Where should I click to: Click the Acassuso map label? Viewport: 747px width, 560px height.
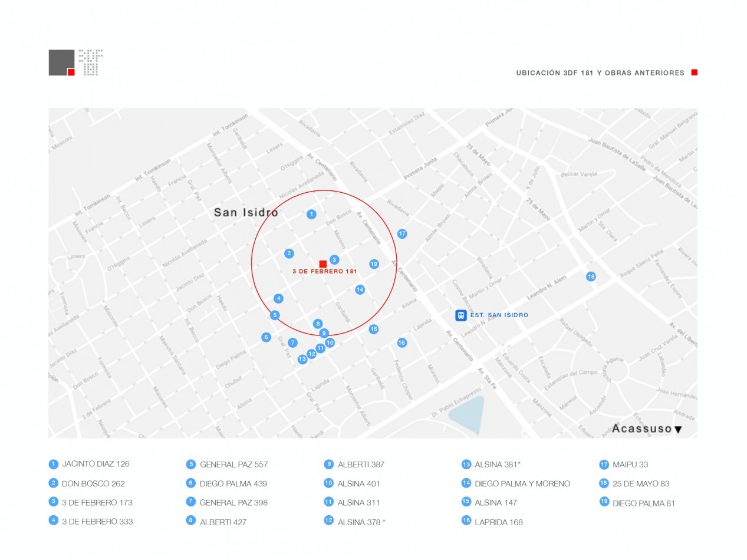pos(642,429)
